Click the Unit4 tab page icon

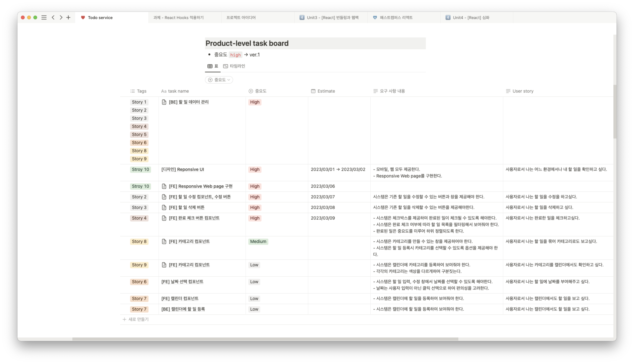pyautogui.click(x=448, y=17)
